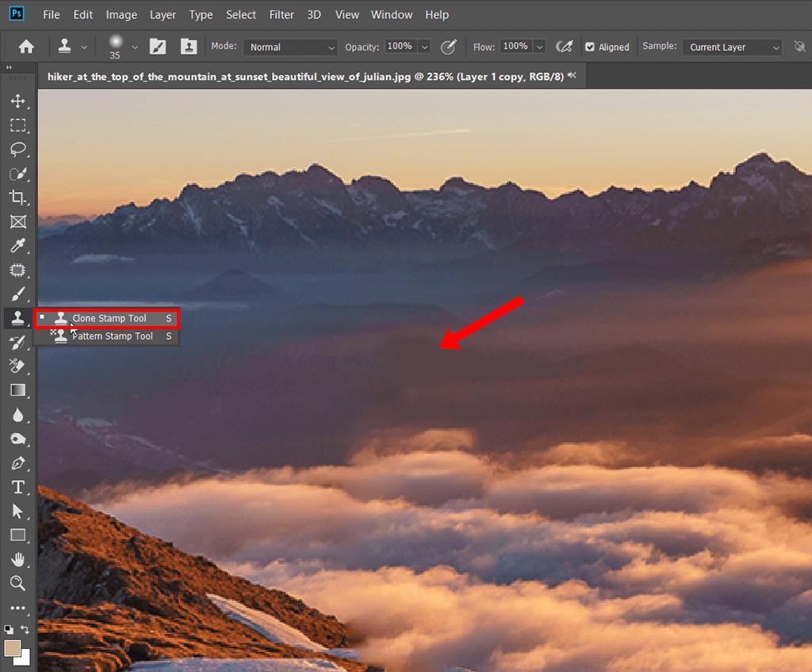Select the Frame tool
The width and height of the screenshot is (812, 672).
tap(17, 222)
